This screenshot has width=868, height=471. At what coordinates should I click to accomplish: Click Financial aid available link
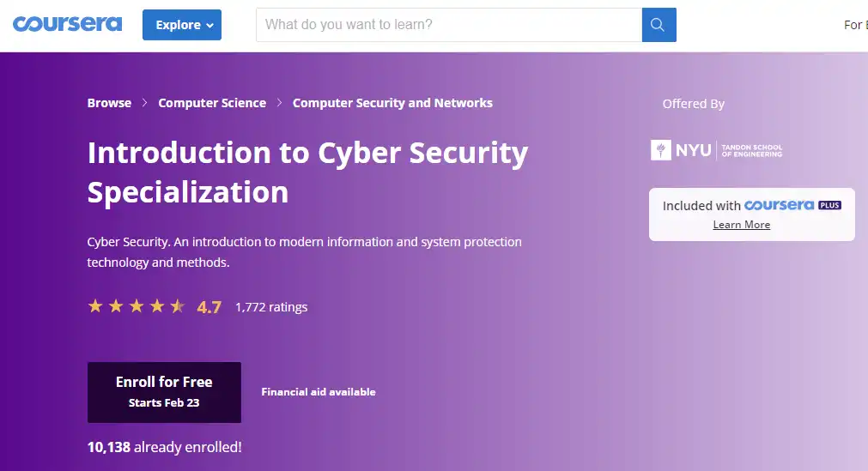click(319, 392)
